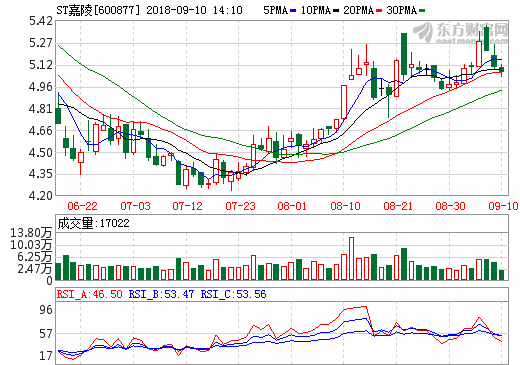Click the 4.96 price axis label
Screen dimensions: 520x365
tap(41, 87)
